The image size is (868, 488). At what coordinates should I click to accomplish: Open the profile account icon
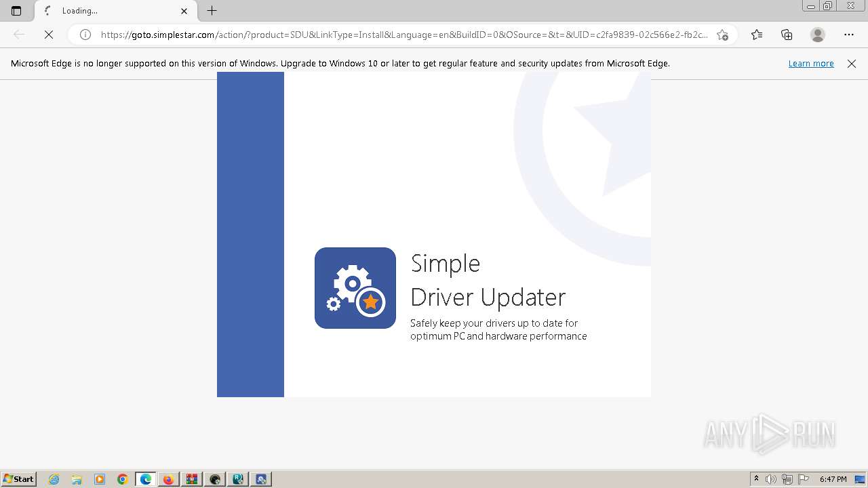point(818,35)
